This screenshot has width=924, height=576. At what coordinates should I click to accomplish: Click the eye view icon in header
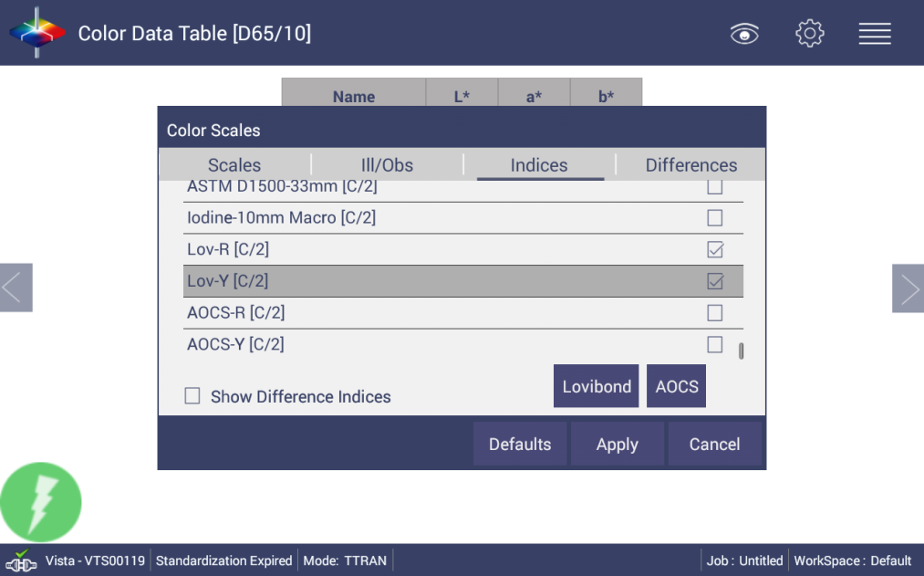[x=744, y=34]
